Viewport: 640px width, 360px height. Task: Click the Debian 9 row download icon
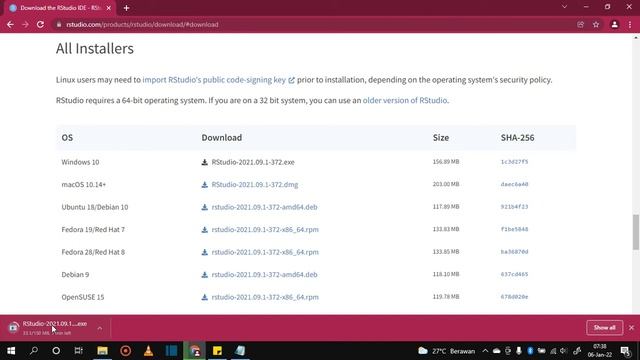[x=204, y=274]
